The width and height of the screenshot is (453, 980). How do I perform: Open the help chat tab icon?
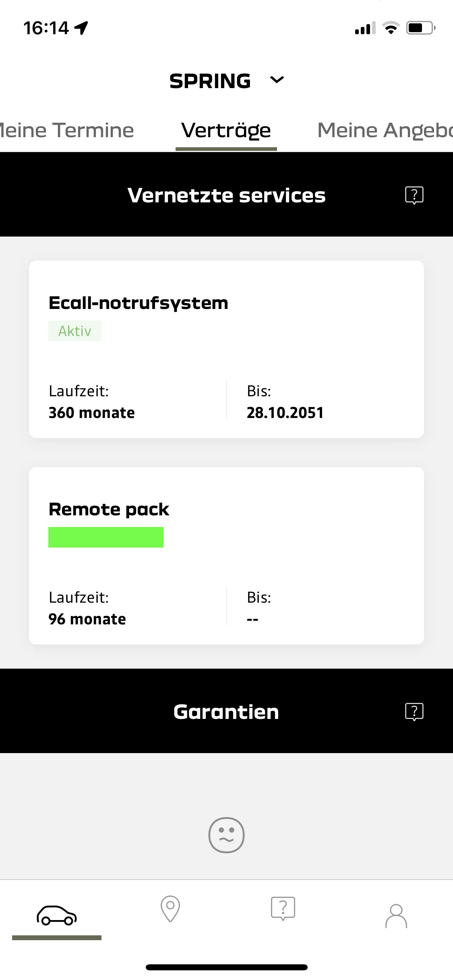[x=283, y=908]
